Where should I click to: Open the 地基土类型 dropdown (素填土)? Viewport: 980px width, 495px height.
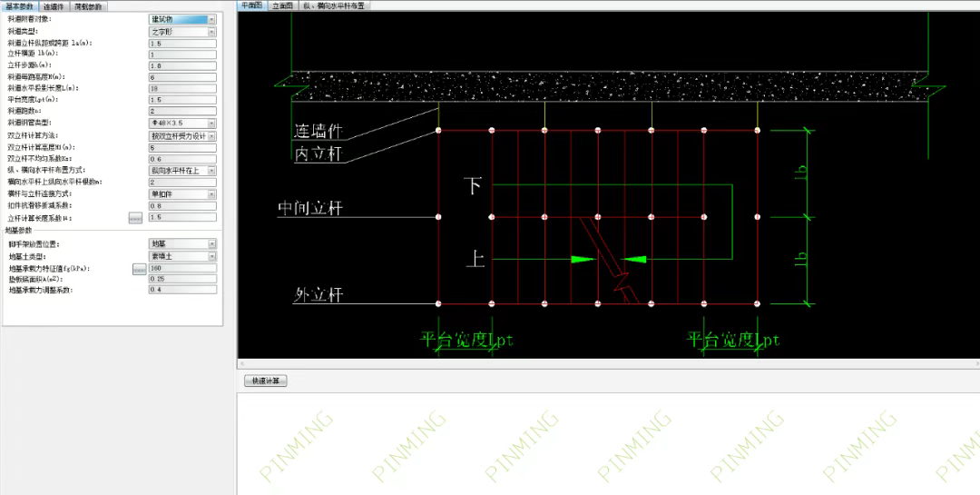pos(182,256)
